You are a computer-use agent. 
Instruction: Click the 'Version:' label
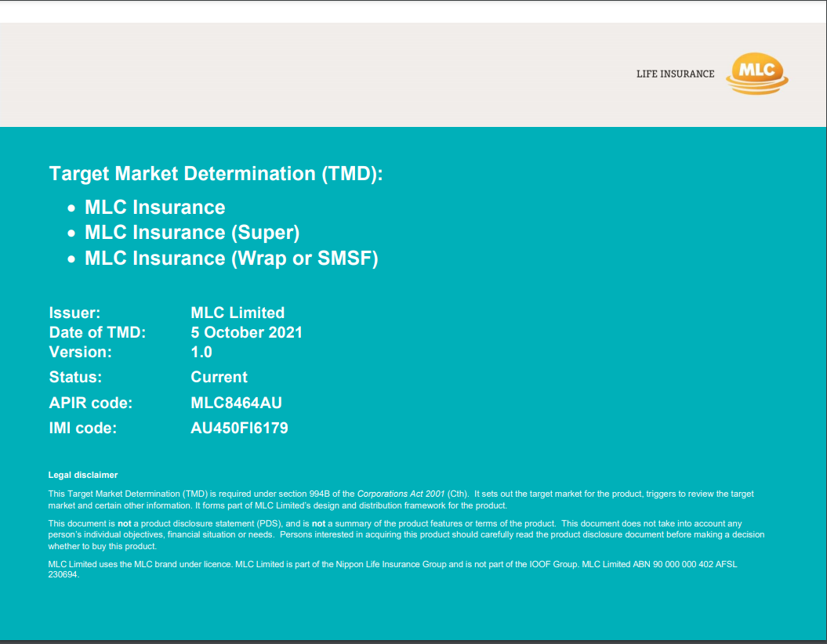point(80,352)
